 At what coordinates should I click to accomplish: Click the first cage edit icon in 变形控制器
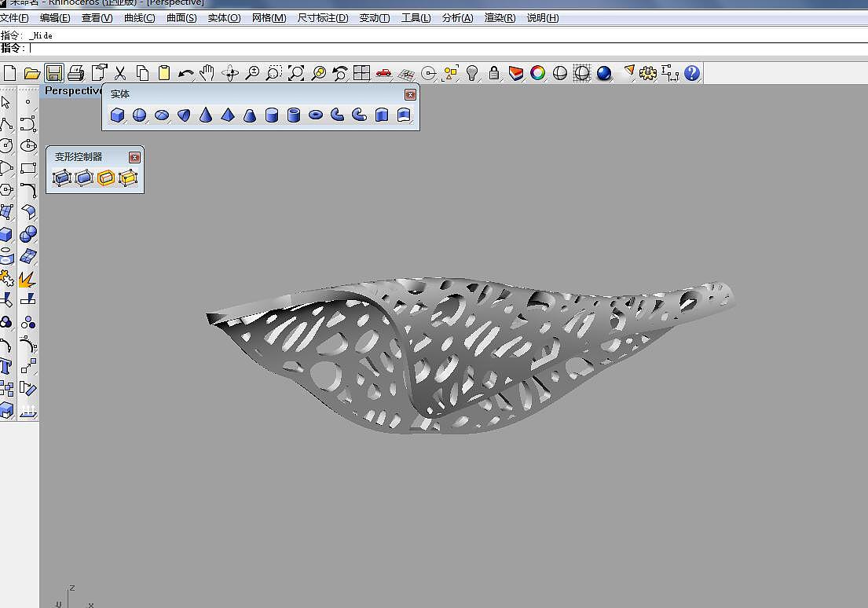61,178
